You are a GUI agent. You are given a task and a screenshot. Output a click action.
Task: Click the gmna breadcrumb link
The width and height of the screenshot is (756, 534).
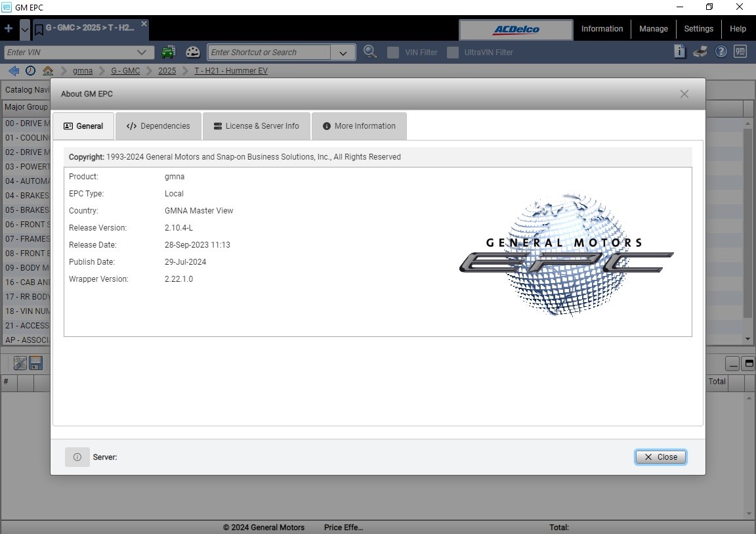83,71
